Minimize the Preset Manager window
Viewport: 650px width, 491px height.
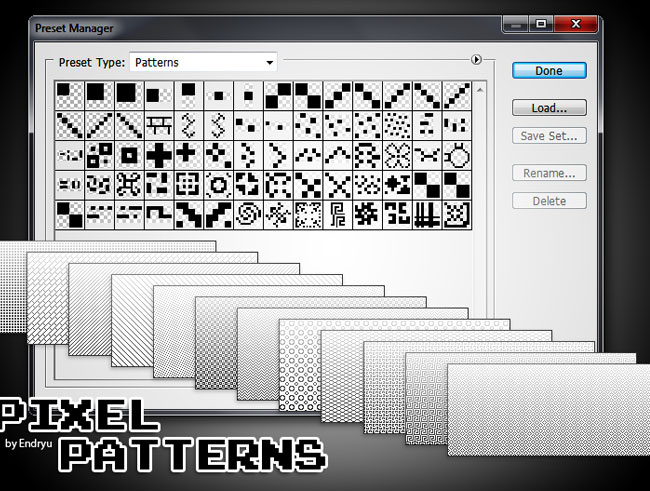click(516, 24)
